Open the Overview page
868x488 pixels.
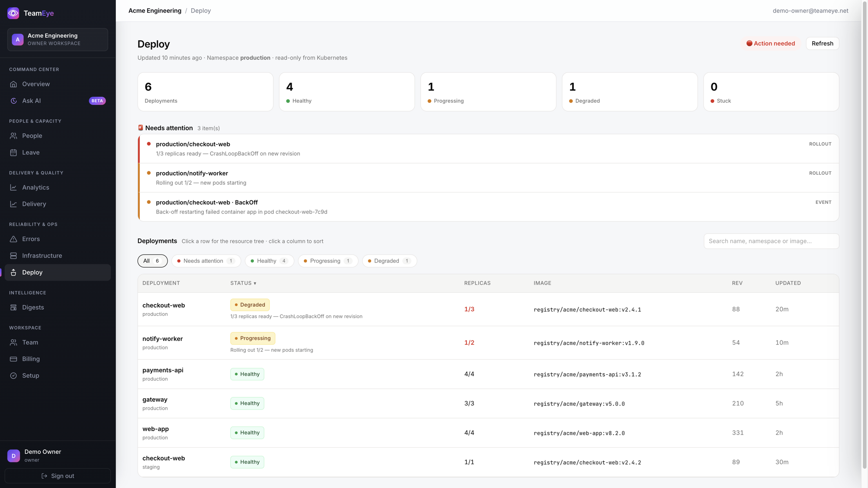click(x=58, y=84)
